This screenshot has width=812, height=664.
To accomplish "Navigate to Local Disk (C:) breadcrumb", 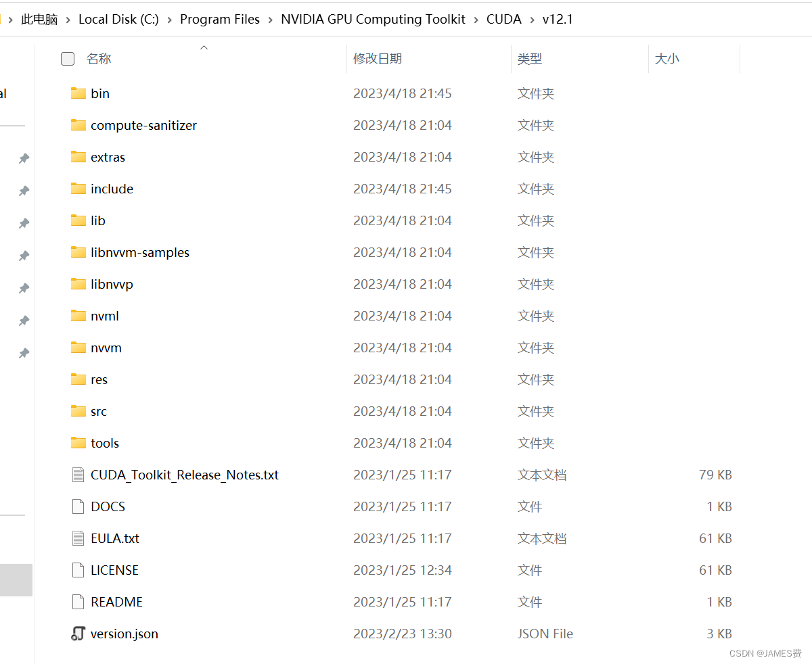I will click(118, 19).
